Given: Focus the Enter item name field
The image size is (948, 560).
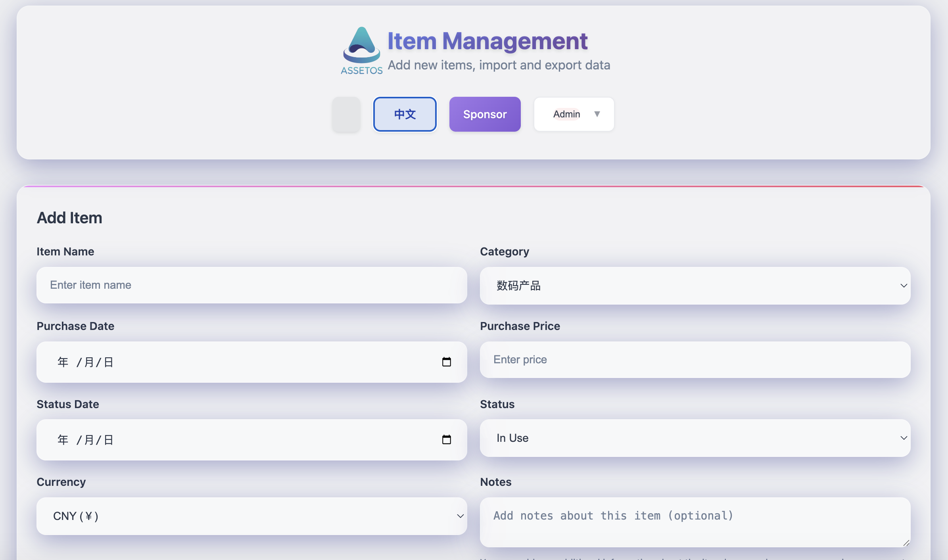Looking at the screenshot, I should point(251,285).
